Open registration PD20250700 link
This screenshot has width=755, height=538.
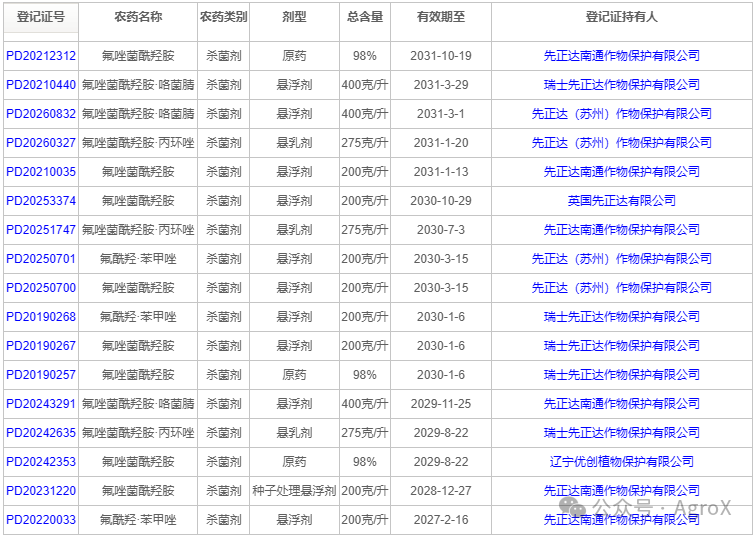point(41,288)
